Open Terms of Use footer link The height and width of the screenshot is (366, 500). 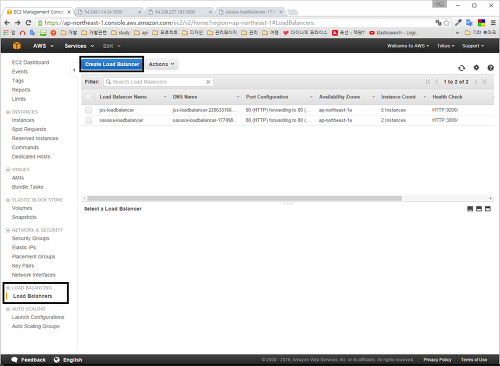474,360
